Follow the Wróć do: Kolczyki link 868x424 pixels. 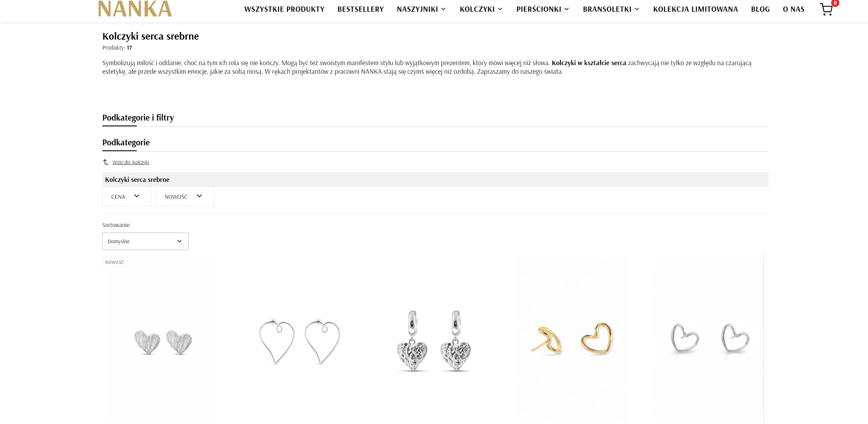(x=131, y=162)
